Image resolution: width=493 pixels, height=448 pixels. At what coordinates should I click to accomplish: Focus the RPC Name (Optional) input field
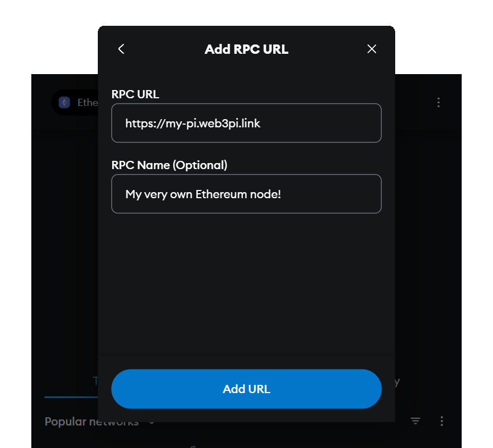click(246, 194)
